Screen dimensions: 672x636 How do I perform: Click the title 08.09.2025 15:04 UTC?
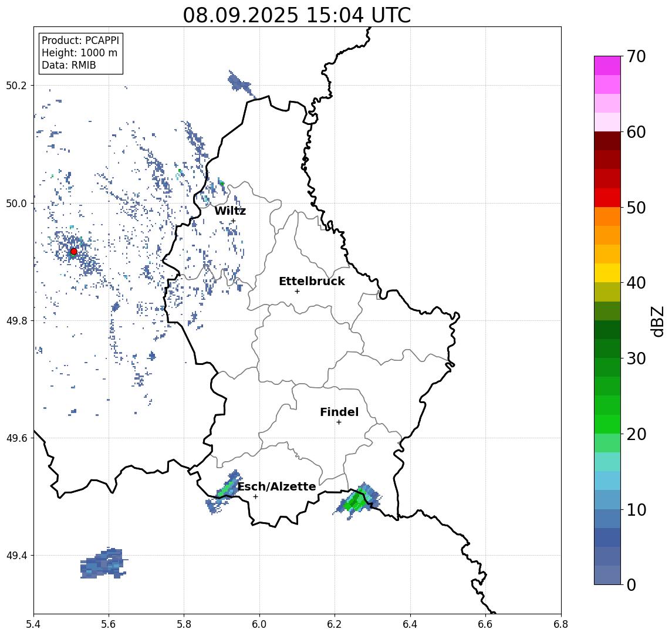(297, 15)
